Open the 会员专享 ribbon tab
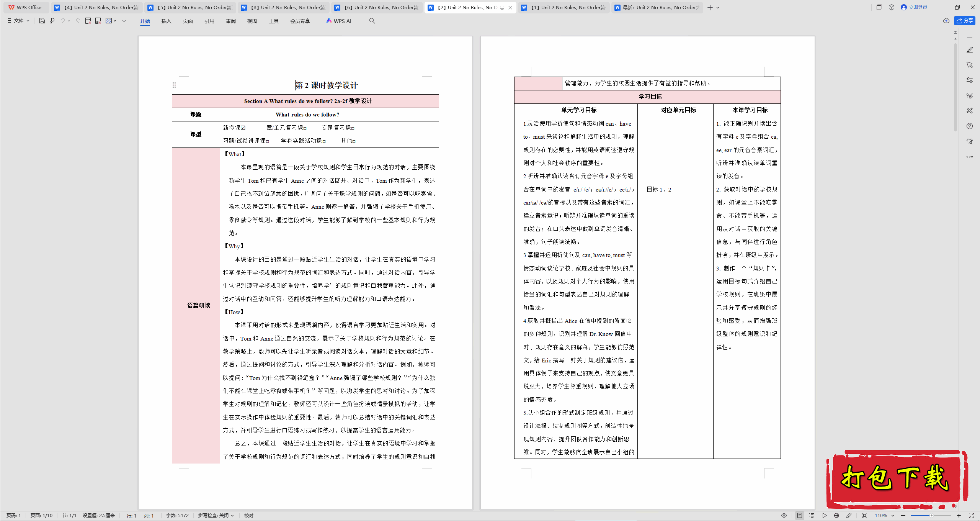The image size is (980, 521). click(x=300, y=21)
